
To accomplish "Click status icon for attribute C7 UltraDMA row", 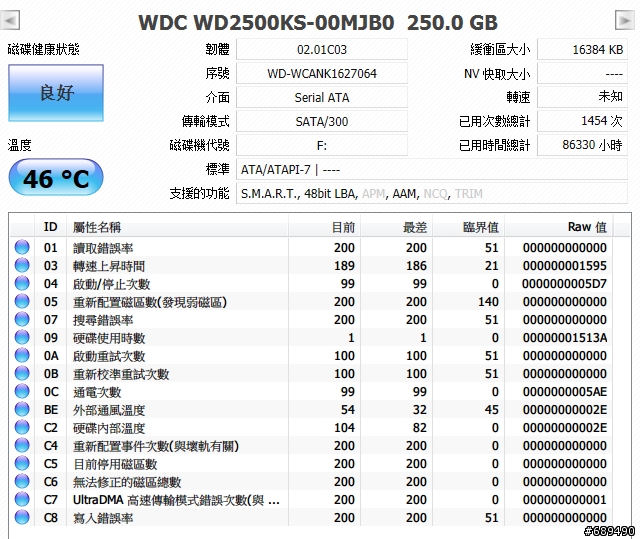I will pyautogui.click(x=22, y=499).
